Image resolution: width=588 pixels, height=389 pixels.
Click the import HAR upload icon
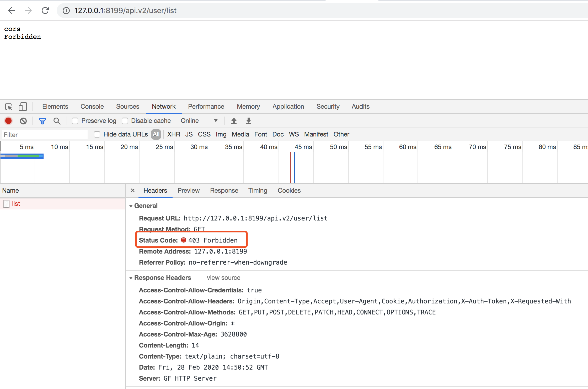coord(234,121)
